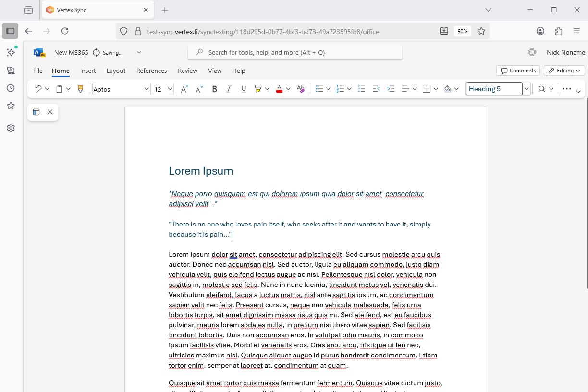The image size is (588, 392).
Task: Click the Decrease font size icon
Action: (199, 89)
